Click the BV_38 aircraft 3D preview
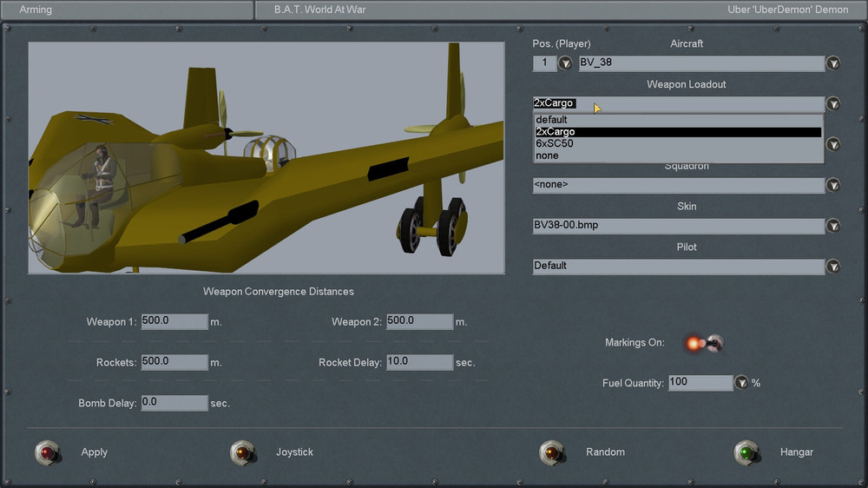The image size is (868, 488). 266,158
